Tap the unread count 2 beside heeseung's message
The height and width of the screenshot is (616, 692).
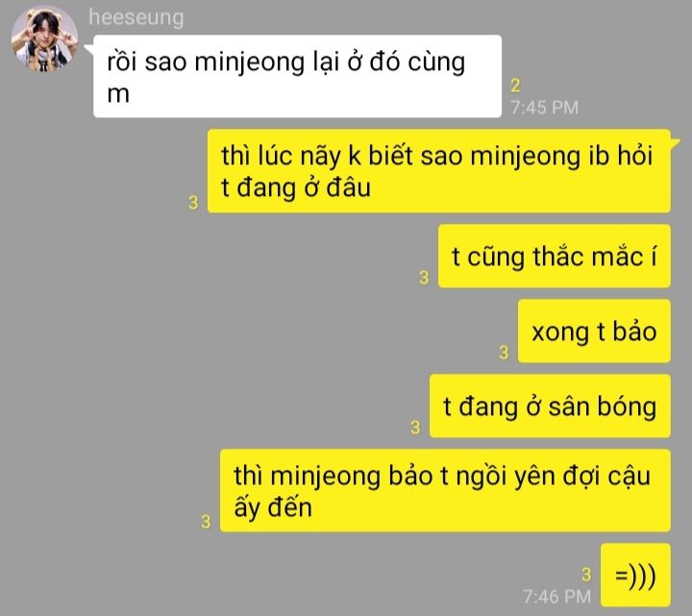point(515,86)
